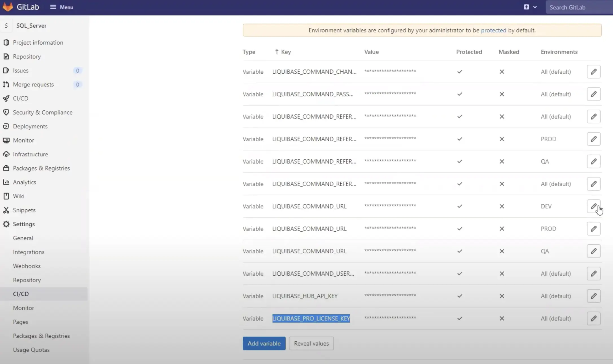Open the Menu in the top bar
The image size is (613, 364).
(x=61, y=7)
